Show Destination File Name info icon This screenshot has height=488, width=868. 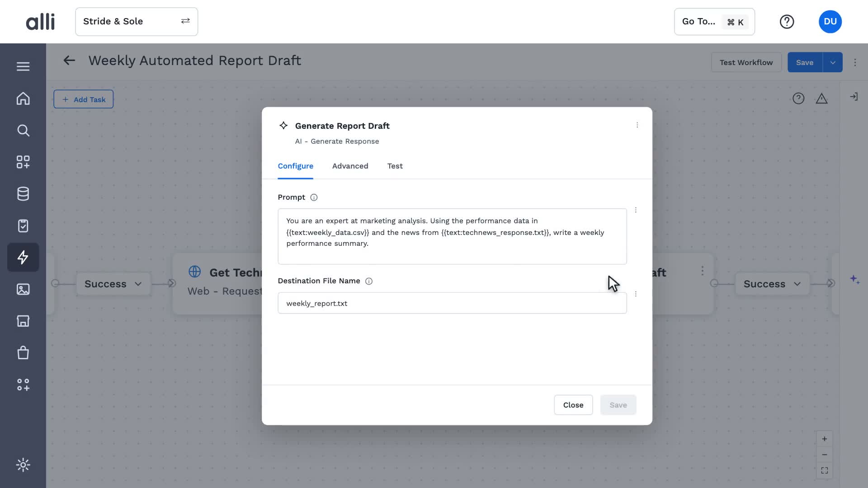[369, 281]
